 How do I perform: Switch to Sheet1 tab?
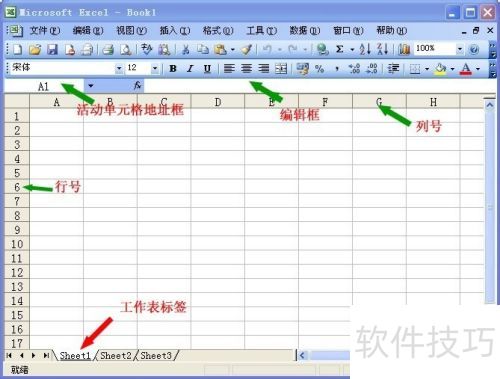(75, 356)
